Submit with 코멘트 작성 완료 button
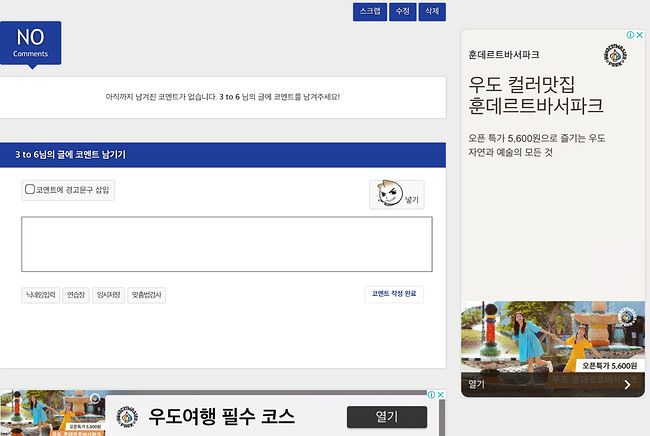The height and width of the screenshot is (436, 650). coord(394,294)
